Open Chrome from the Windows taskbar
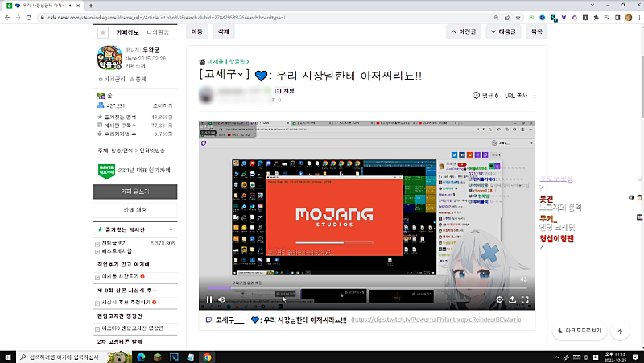 coord(207,356)
